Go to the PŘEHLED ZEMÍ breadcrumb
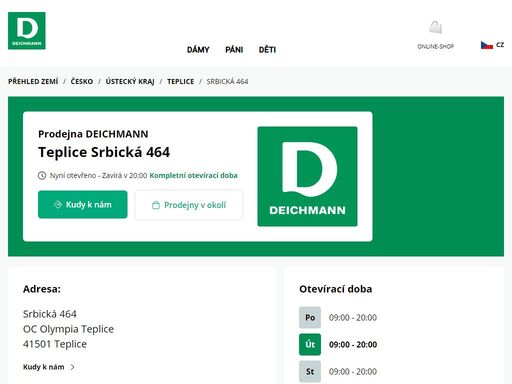Screen dimensions: 512x384 click(33, 81)
